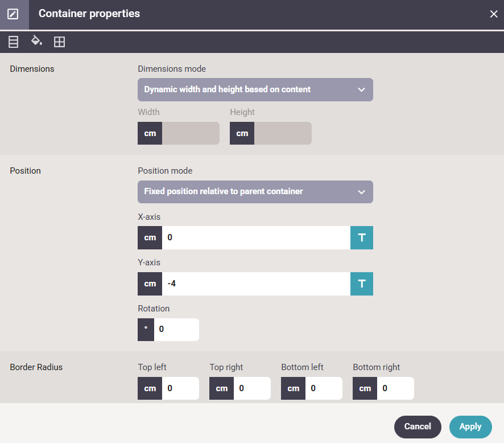Click the X-axis cm unit label

150,238
